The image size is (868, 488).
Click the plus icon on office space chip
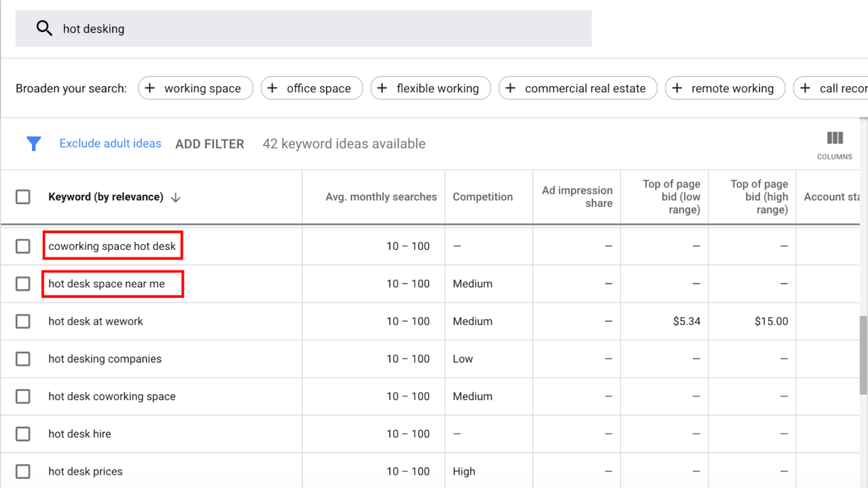coord(272,88)
